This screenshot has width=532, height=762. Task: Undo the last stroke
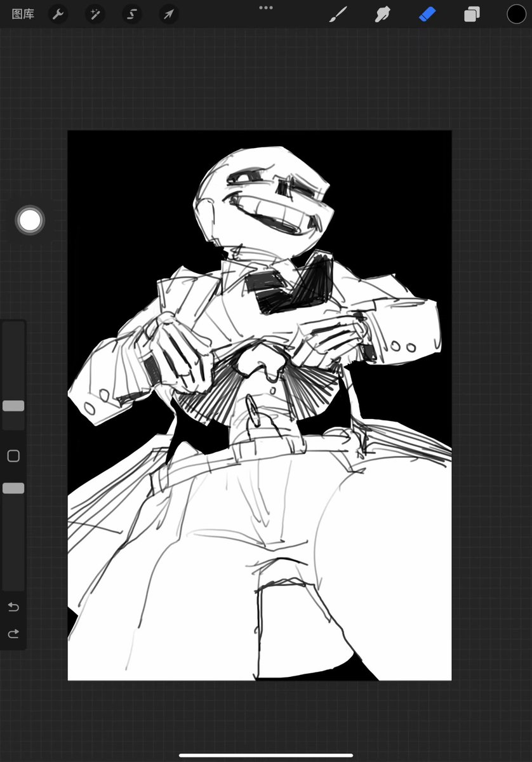tap(13, 607)
